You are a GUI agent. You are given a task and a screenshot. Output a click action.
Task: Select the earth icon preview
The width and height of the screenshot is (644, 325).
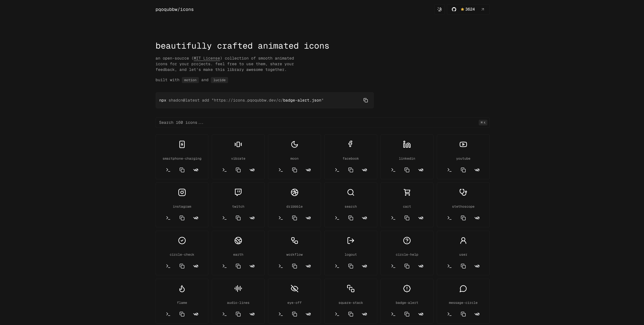point(238,241)
